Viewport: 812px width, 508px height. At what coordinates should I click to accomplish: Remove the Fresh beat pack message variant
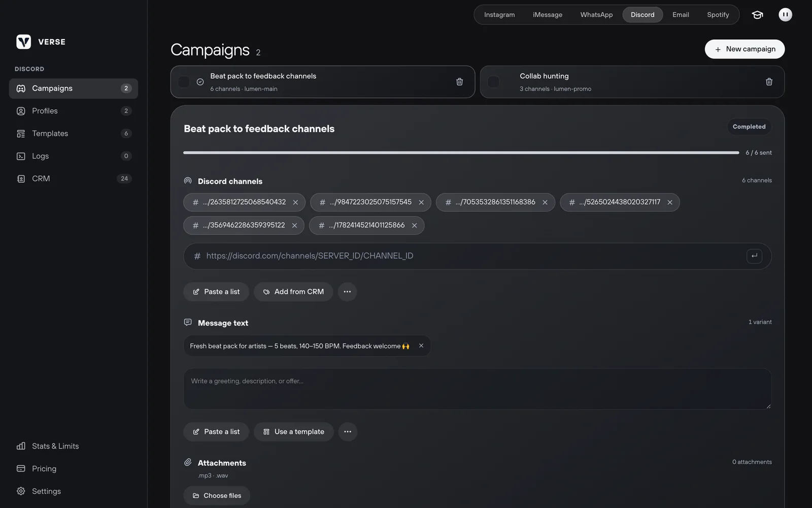click(421, 346)
